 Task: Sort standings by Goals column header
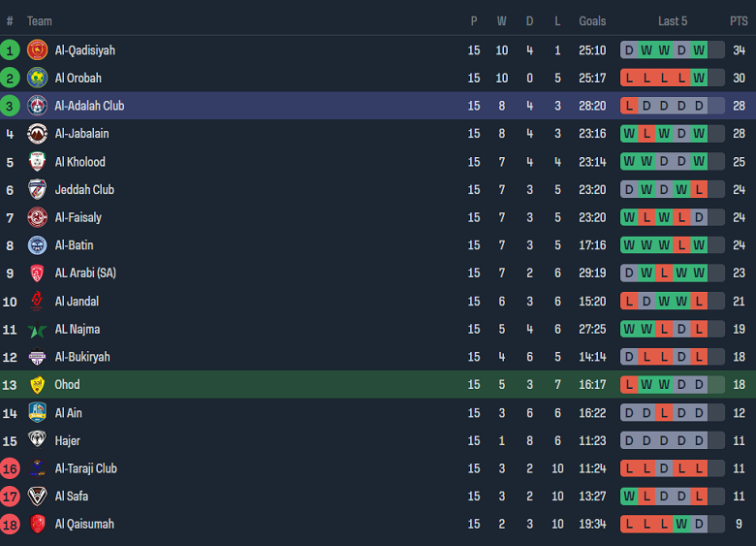click(x=592, y=21)
